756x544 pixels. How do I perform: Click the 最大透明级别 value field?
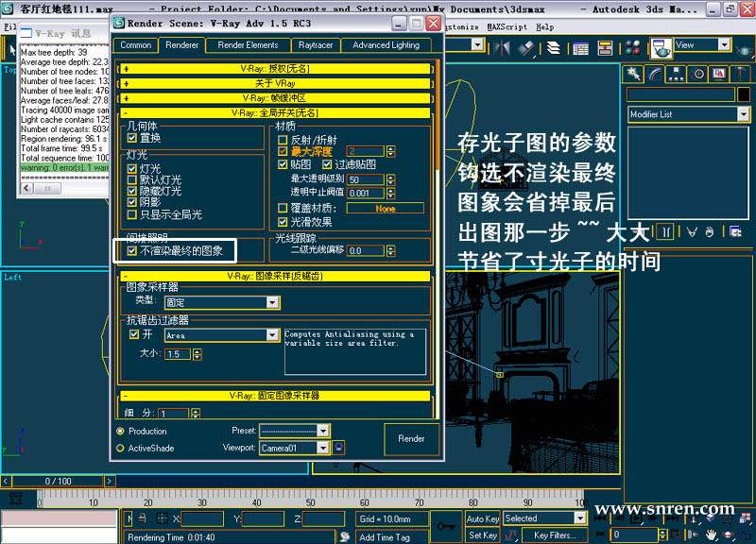[366, 179]
